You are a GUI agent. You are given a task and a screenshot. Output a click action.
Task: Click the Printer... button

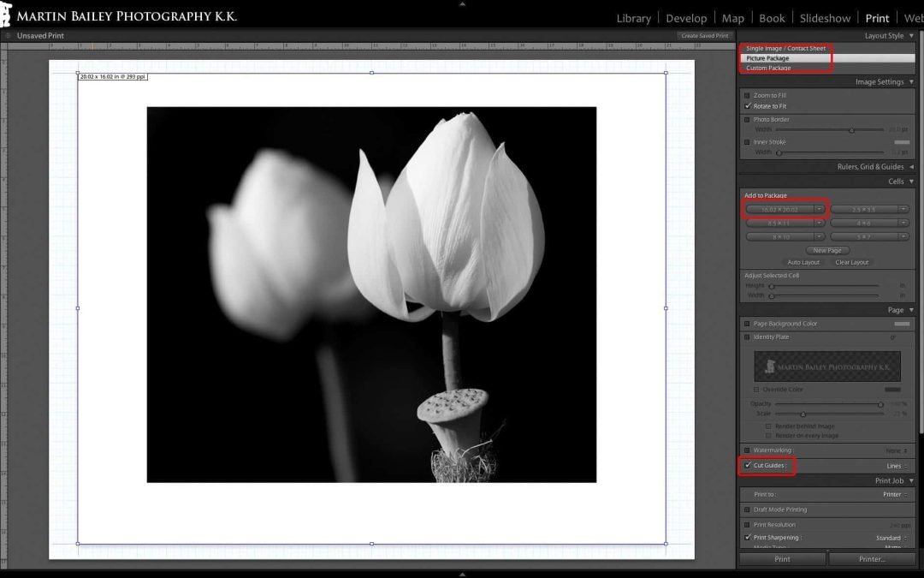pos(871,559)
